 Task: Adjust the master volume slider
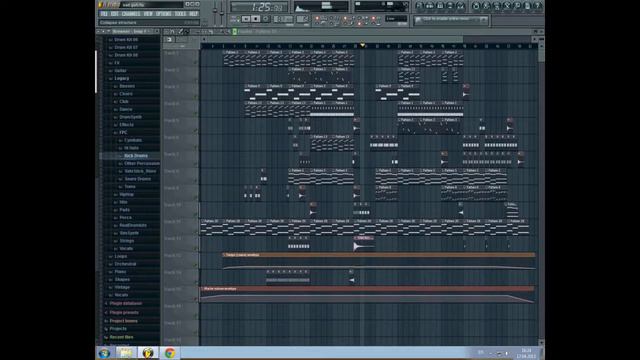click(x=215, y=12)
